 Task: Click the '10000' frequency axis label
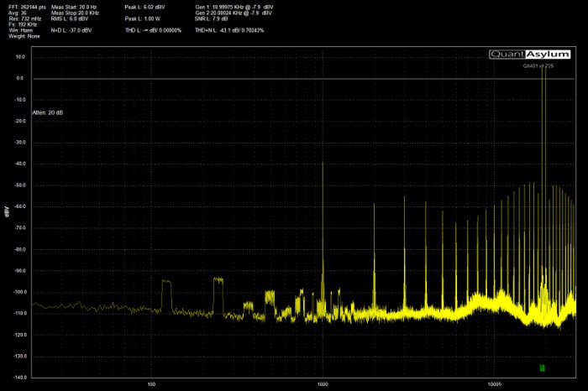pos(494,384)
